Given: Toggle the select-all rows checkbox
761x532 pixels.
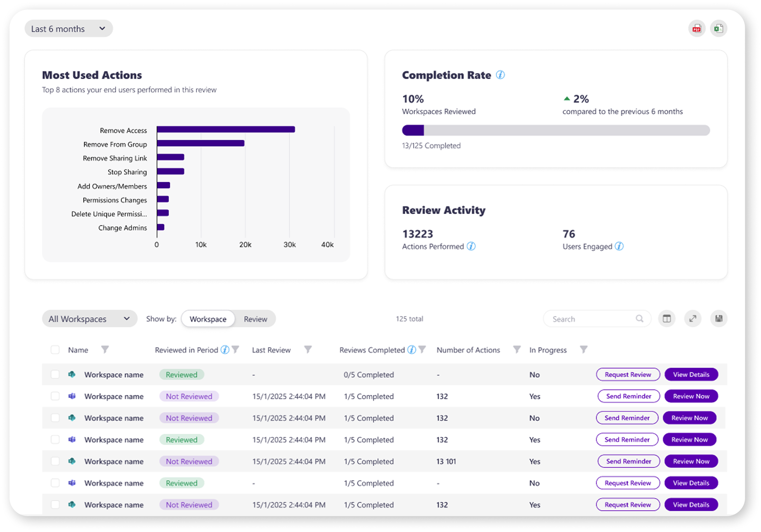Looking at the screenshot, I should [55, 350].
